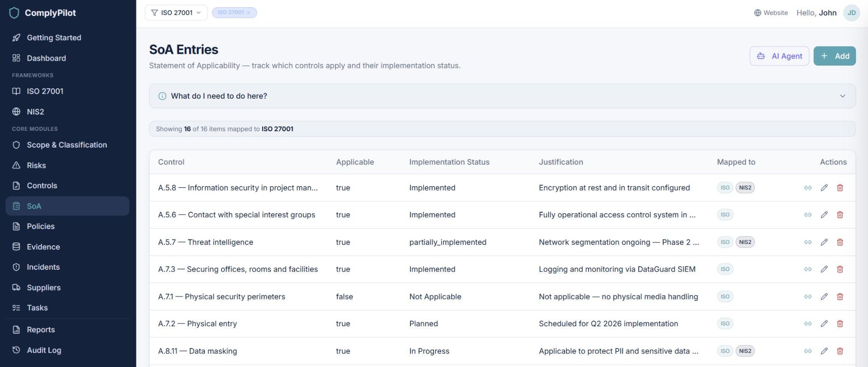Delete the A.8.11 Data masking entry
868x367 pixels.
(x=840, y=351)
